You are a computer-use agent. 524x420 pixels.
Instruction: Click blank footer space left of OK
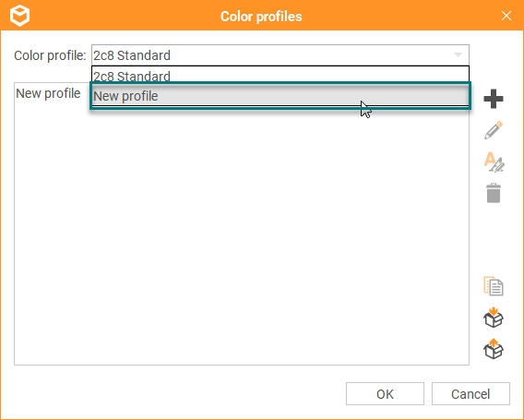click(x=173, y=394)
